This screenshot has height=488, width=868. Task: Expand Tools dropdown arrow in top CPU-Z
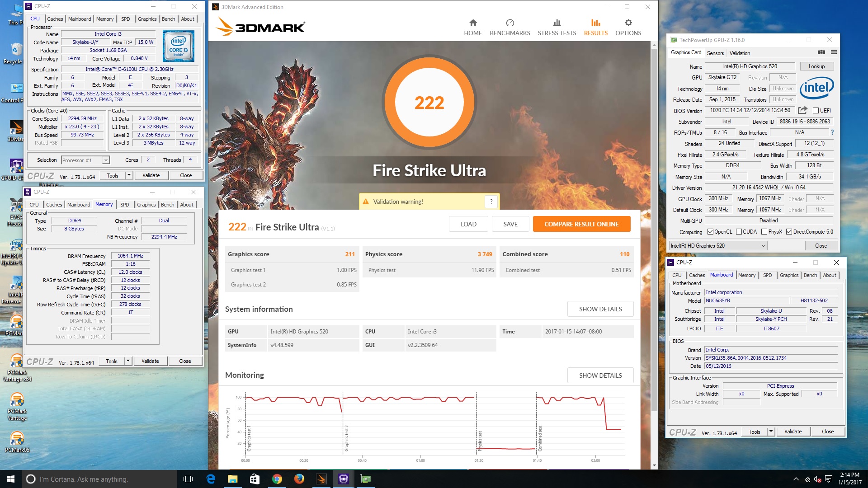129,175
